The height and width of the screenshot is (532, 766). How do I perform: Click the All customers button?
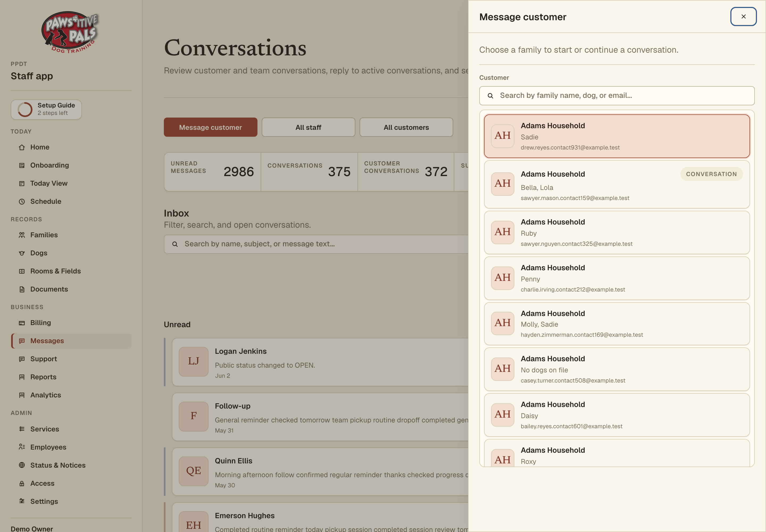click(406, 127)
